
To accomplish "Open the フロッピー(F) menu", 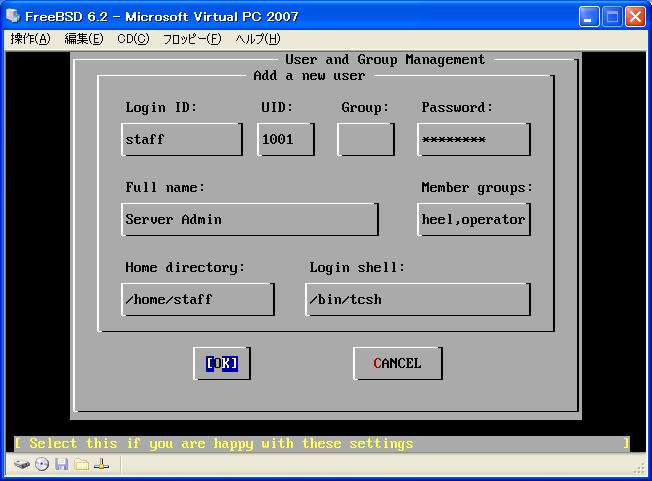I will coord(192,39).
